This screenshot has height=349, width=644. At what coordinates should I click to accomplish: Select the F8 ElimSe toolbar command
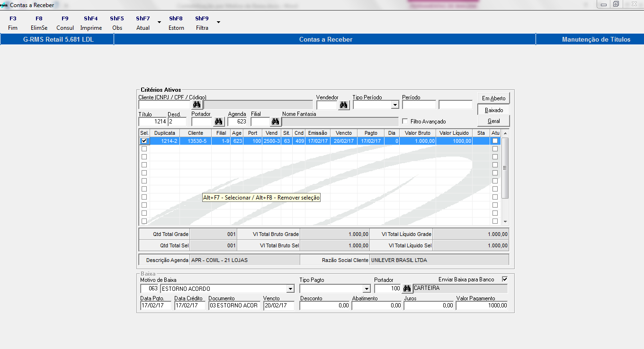39,23
